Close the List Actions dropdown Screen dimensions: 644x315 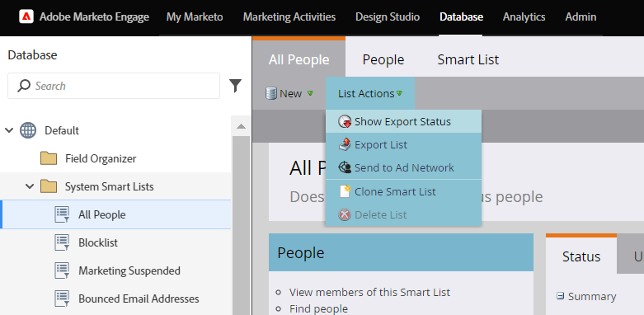[x=370, y=94]
